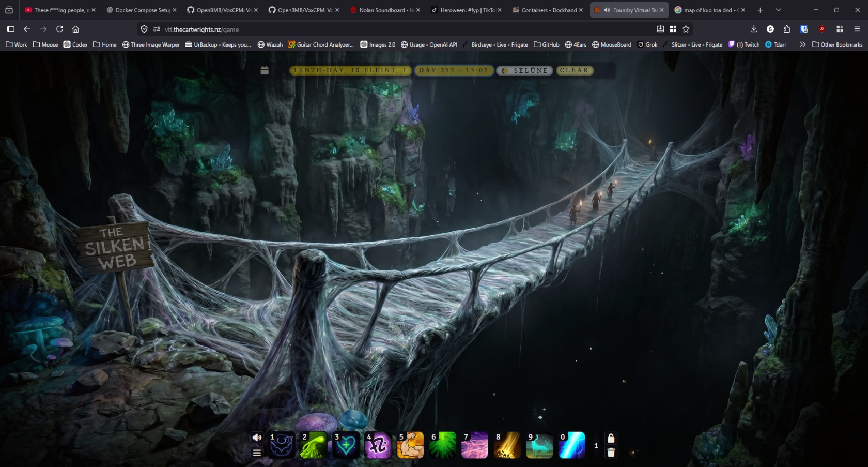Install the site as an app icon

click(660, 29)
